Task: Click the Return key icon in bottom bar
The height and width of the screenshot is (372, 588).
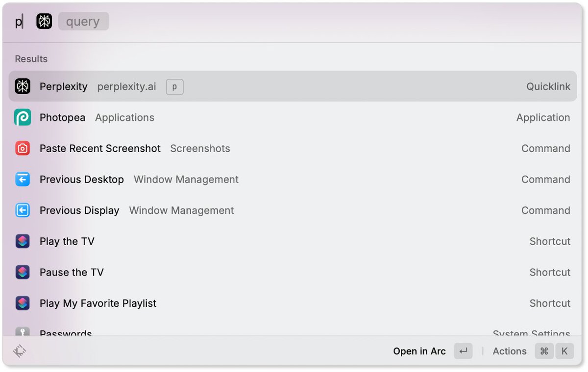Action: pyautogui.click(x=463, y=351)
